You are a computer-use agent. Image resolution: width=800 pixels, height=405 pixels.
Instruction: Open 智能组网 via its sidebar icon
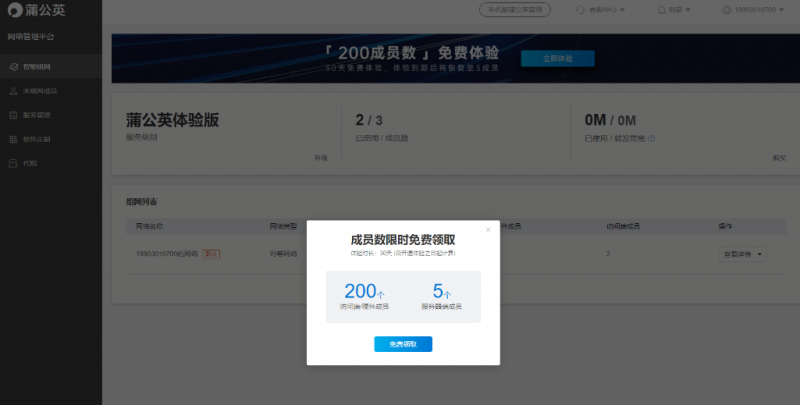click(14, 67)
